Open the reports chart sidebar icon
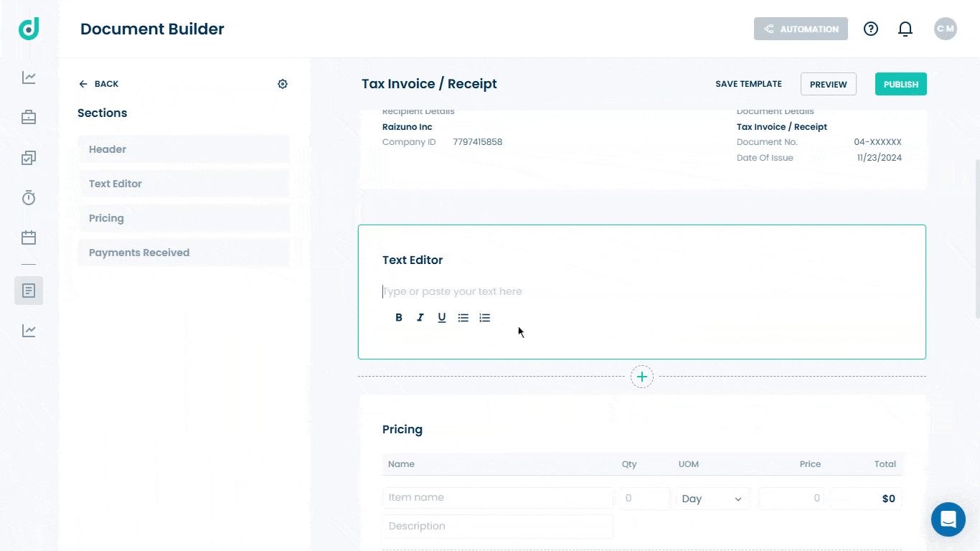 (x=29, y=331)
